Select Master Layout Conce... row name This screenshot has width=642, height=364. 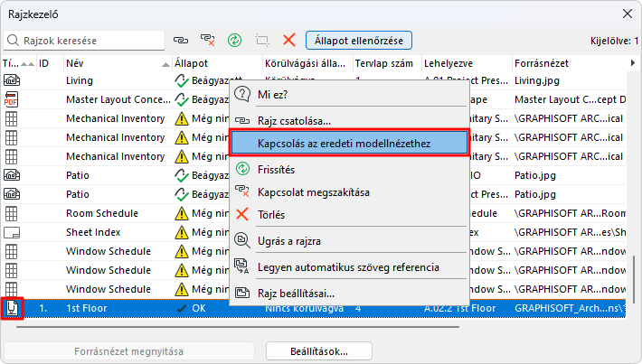tap(118, 99)
